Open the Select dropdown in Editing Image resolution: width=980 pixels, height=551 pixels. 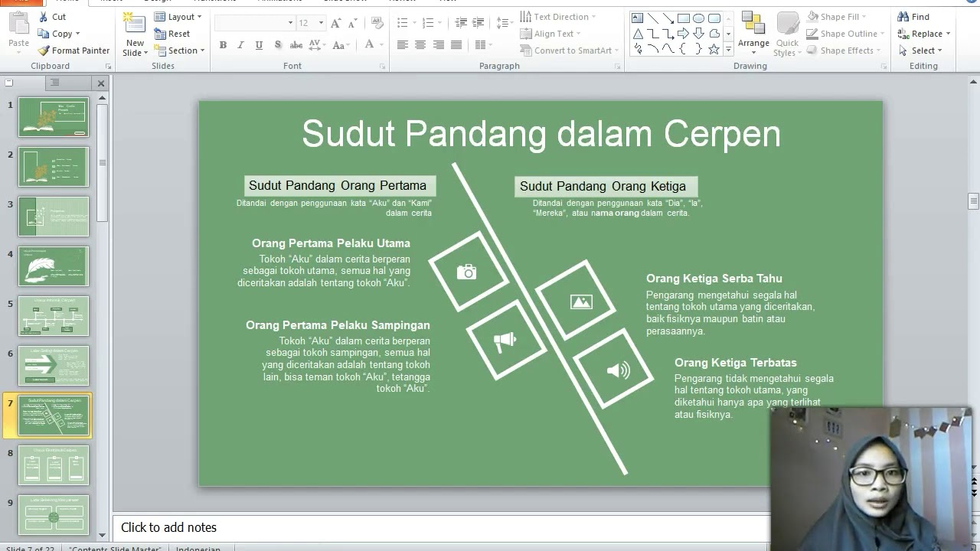coord(920,51)
